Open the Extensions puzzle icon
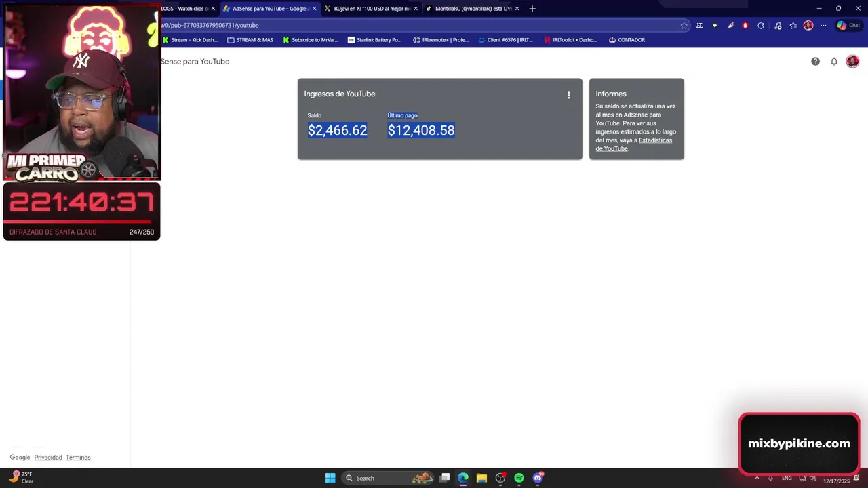This screenshot has width=868, height=488. [x=761, y=26]
